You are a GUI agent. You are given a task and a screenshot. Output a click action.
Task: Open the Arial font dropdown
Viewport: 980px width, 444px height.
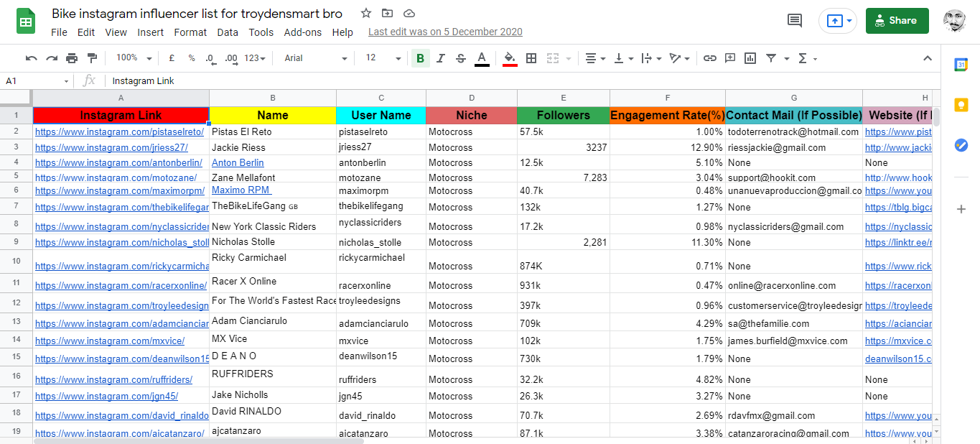click(315, 58)
